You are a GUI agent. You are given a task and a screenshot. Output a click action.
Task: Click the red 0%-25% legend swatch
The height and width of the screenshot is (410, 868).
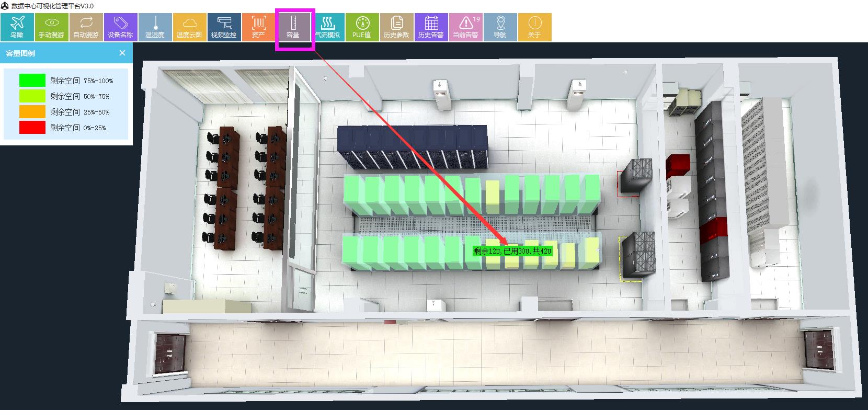(x=32, y=128)
